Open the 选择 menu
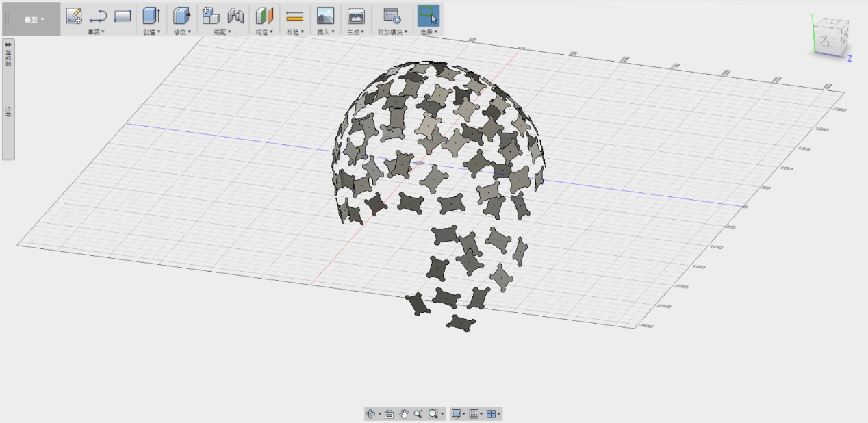The height and width of the screenshot is (423, 868). click(x=429, y=32)
